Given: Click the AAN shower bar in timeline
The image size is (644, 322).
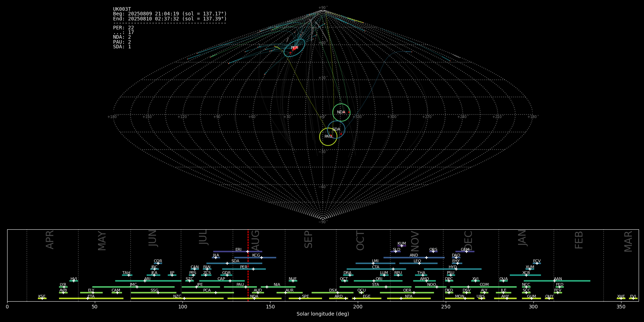Looking at the screenshot, I should click(557, 281).
